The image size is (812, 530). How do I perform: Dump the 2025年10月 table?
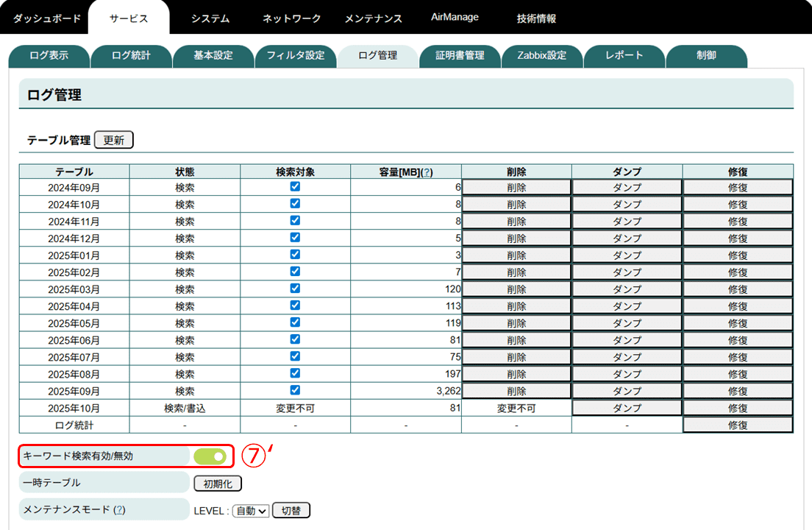point(627,408)
